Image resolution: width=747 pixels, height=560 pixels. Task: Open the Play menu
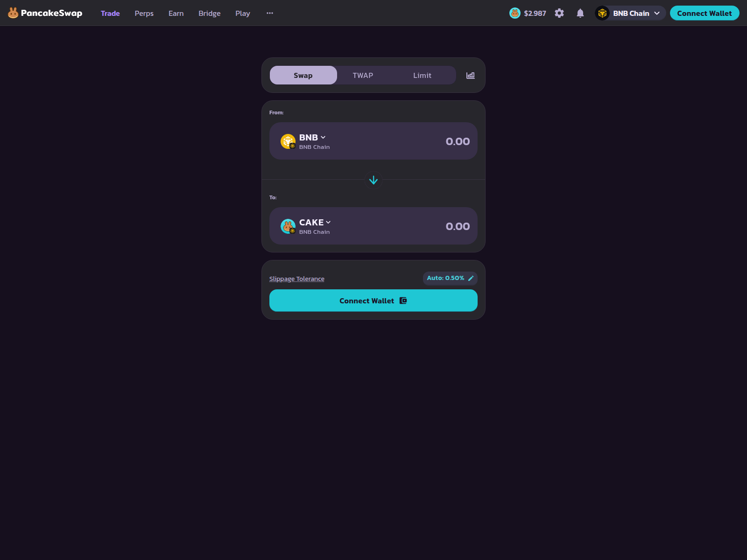click(x=243, y=14)
